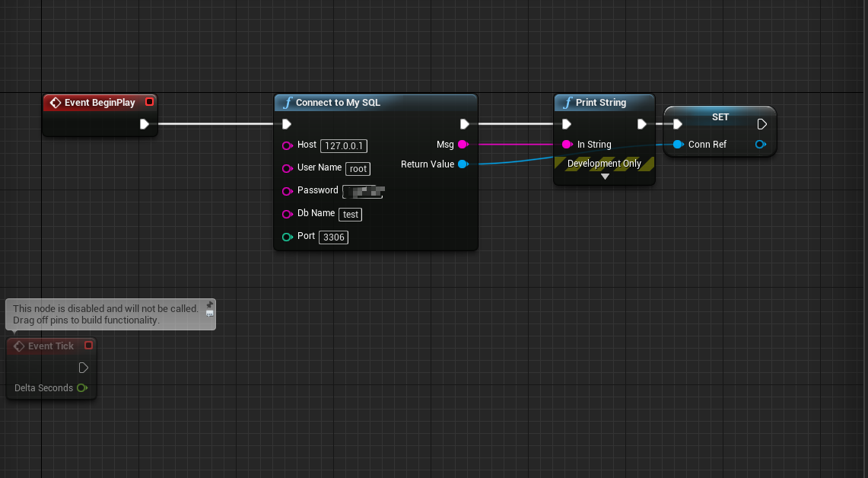Click the Delta Seconds pin on Event Tick
Screen dimensions: 868x478
click(x=82, y=388)
